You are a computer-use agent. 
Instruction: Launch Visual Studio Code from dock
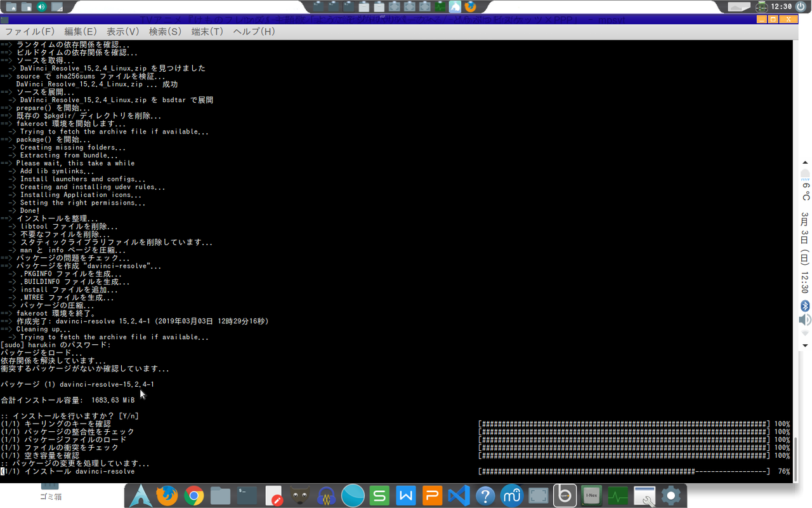click(x=459, y=495)
